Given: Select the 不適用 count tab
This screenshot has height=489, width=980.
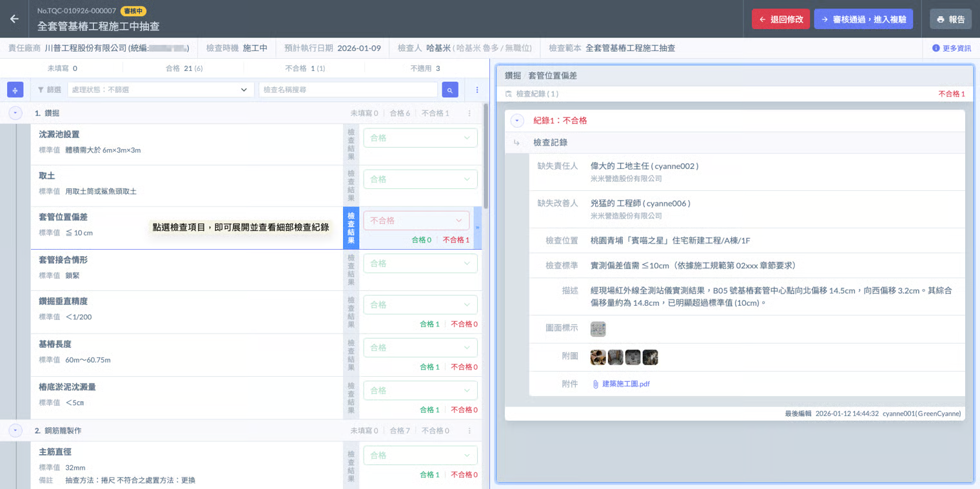Looking at the screenshot, I should 425,68.
